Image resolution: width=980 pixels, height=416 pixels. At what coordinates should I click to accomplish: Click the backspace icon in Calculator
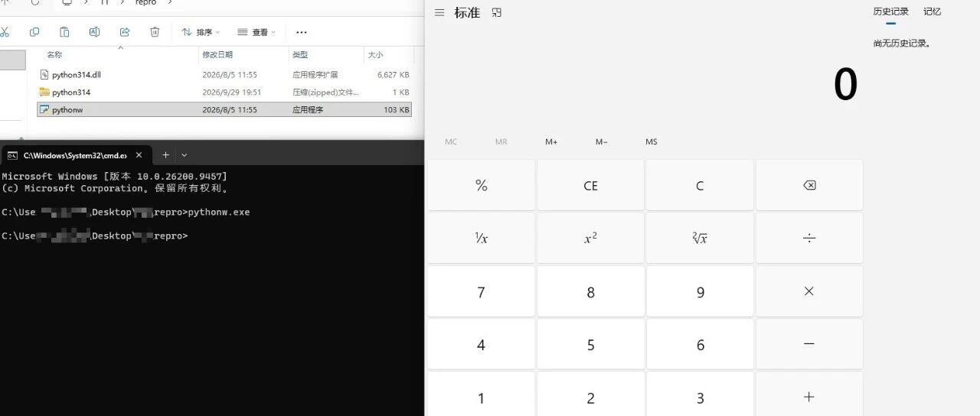[809, 185]
